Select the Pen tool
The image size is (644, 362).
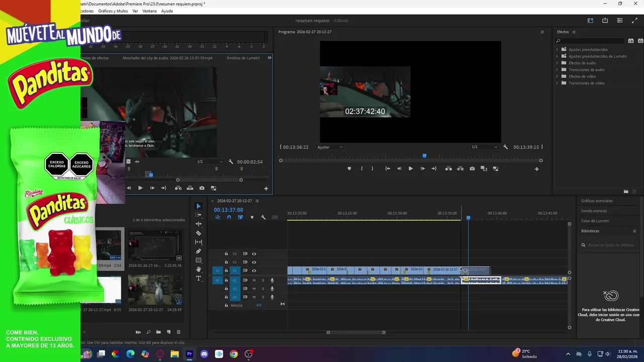coord(198,251)
